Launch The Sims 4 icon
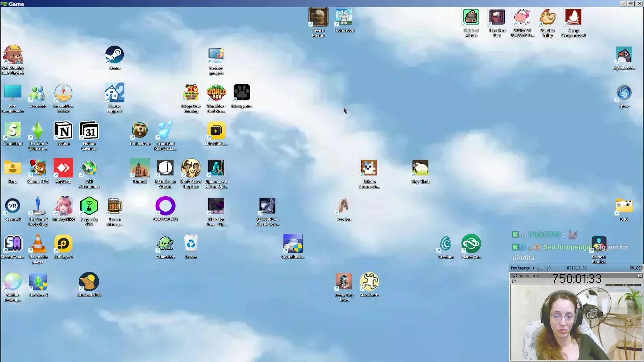 pyautogui.click(x=38, y=282)
